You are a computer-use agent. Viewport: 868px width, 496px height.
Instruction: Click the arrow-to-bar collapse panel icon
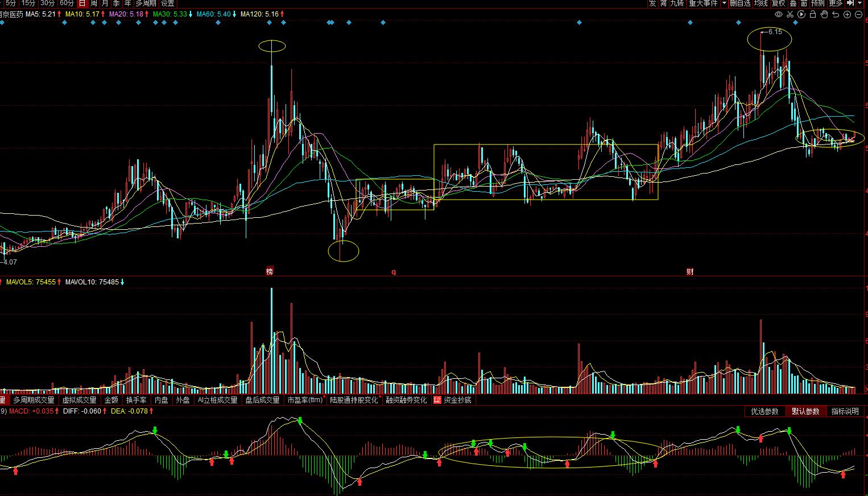pyautogui.click(x=850, y=3)
